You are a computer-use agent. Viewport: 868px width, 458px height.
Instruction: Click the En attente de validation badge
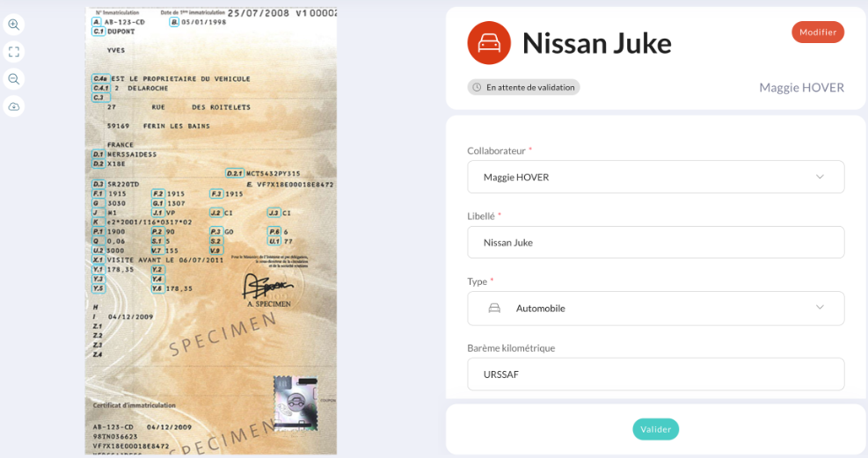coord(523,87)
